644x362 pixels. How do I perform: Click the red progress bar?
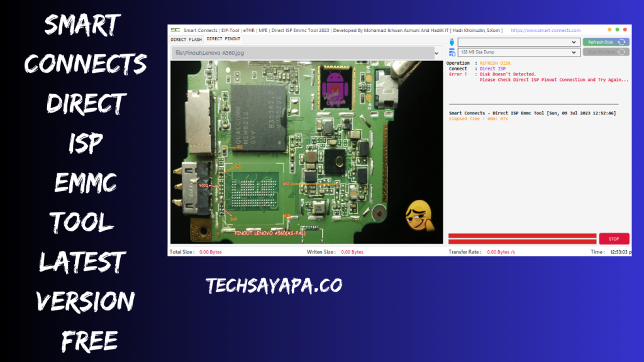[522, 239]
